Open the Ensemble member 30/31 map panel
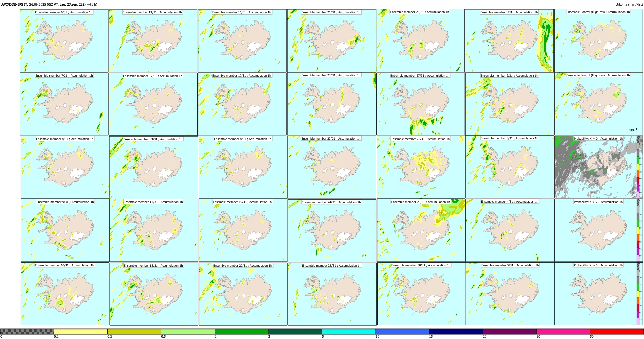Screen dimensions: 644x339 [421, 294]
